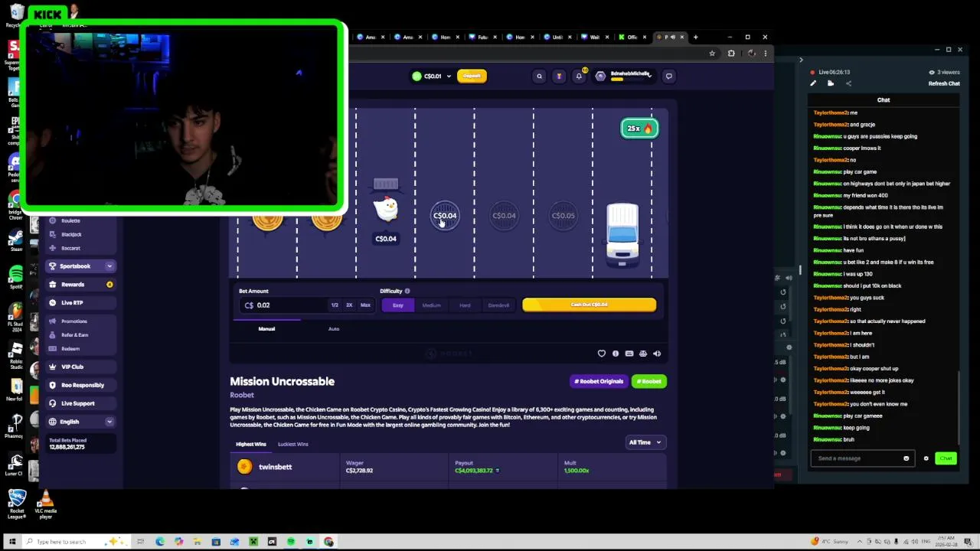Click the Difficulty info icon
Image resolution: width=980 pixels, height=551 pixels.
pyautogui.click(x=407, y=291)
